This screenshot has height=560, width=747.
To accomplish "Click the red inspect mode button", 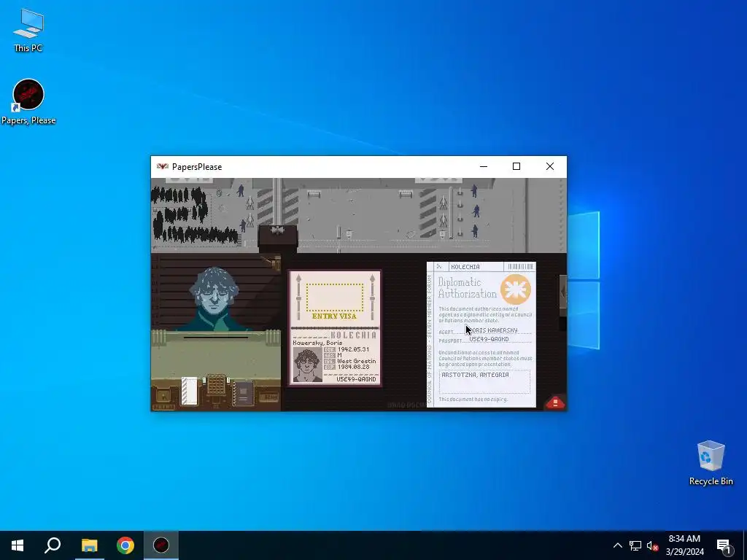I will coord(555,402).
